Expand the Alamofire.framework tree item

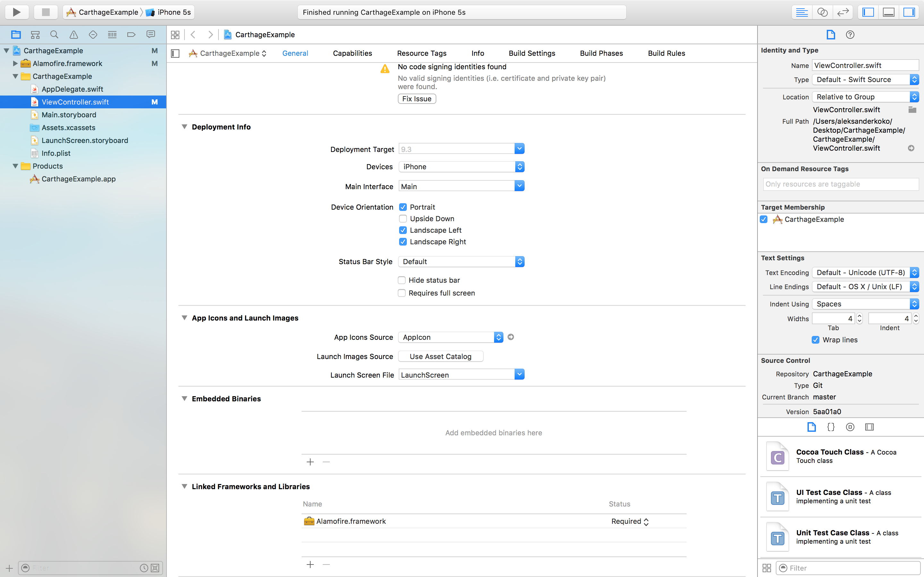pos(15,63)
